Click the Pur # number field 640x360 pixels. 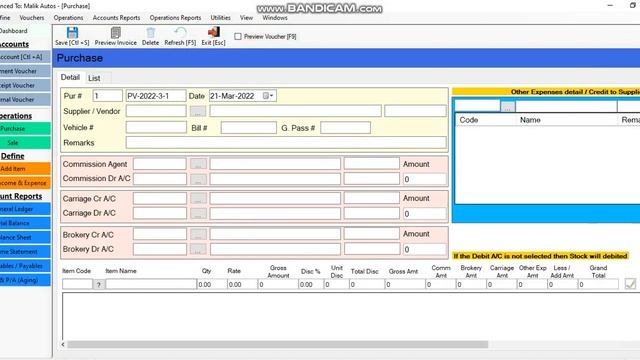(x=107, y=96)
